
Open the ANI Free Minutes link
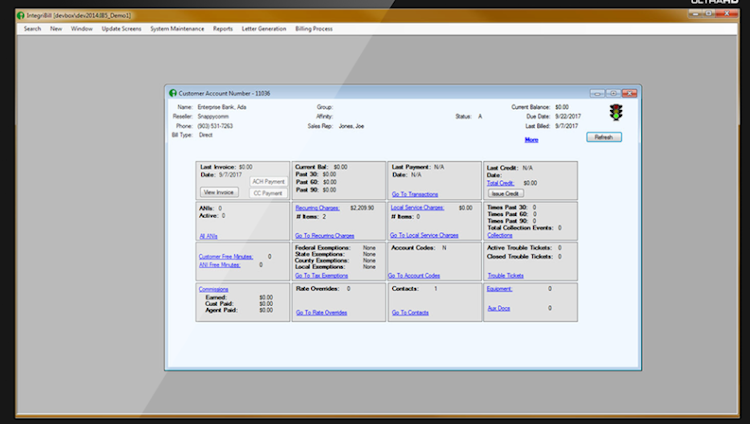pos(220,265)
